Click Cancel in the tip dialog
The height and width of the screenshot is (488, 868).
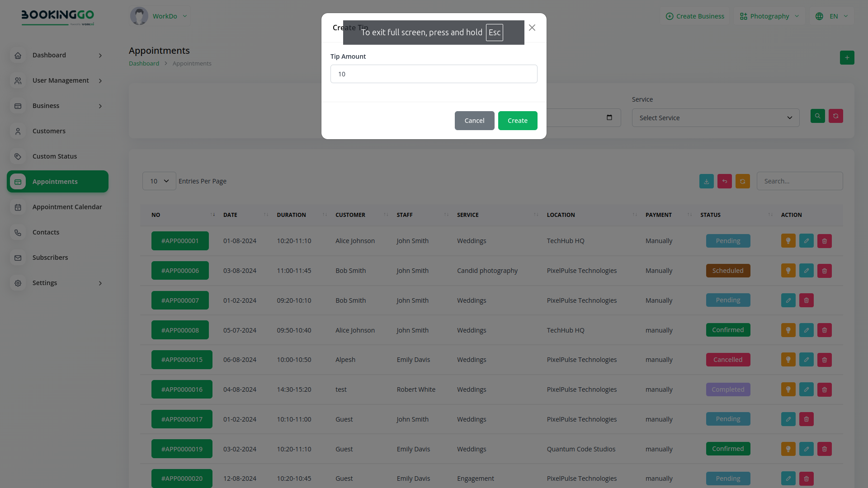click(x=474, y=121)
